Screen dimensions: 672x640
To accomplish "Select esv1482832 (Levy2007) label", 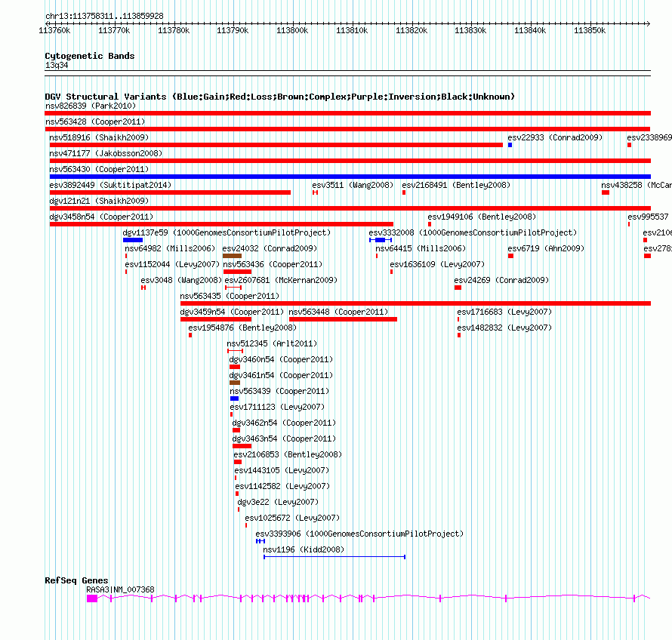I will 504,328.
